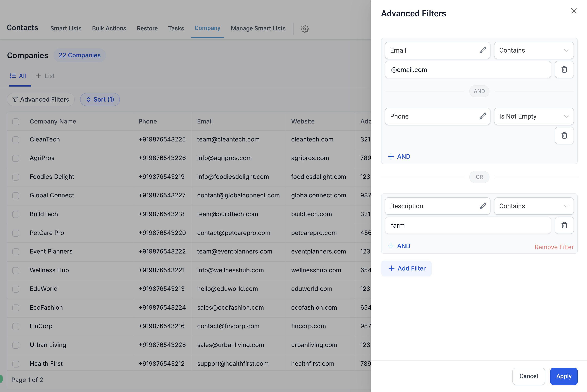Click the Add Filter button

406,268
